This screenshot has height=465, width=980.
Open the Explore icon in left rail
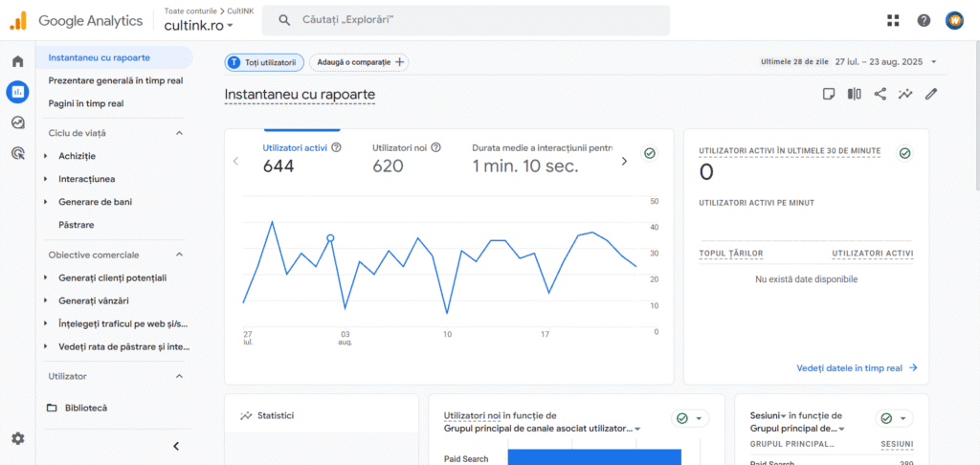(x=17, y=122)
